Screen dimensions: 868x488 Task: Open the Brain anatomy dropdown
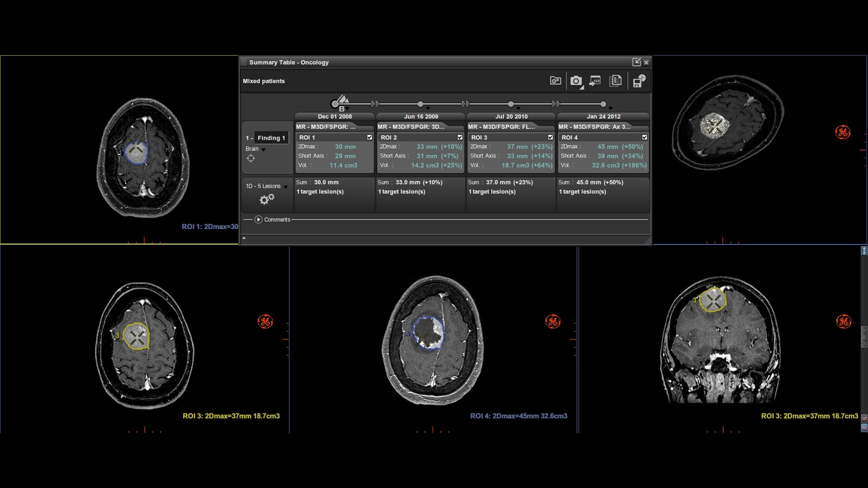pos(264,149)
